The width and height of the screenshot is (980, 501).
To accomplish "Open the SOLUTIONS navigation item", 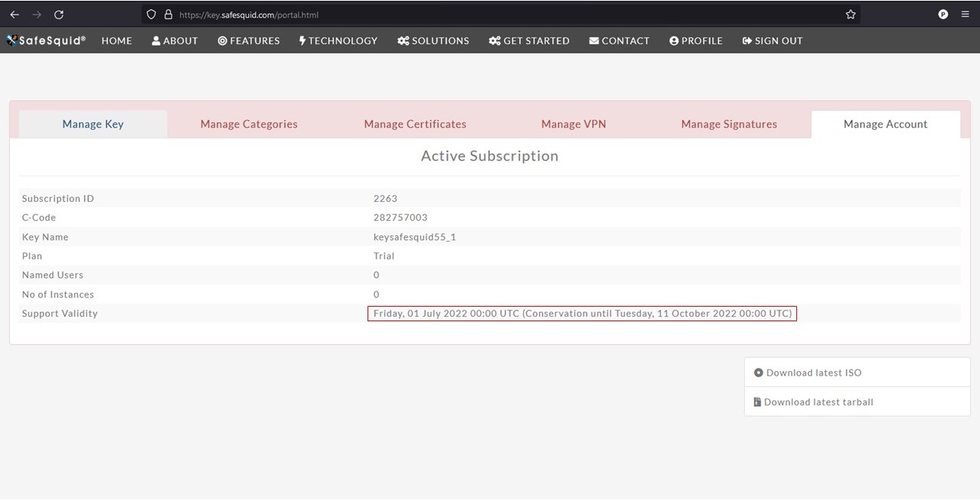I will [433, 41].
